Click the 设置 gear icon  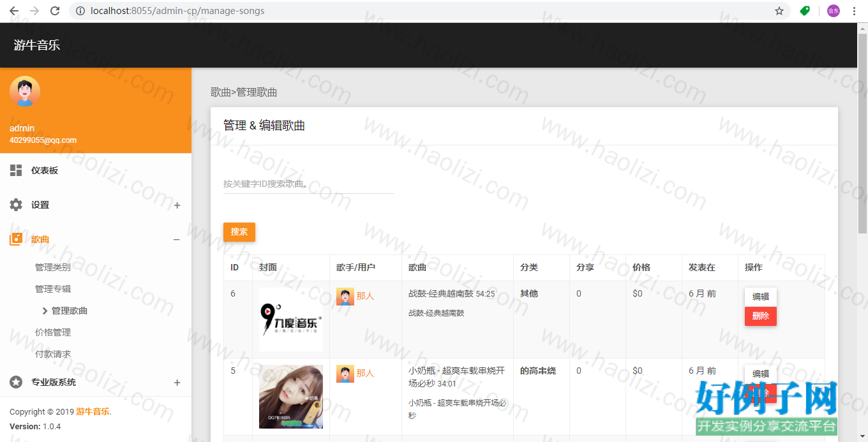coord(16,205)
